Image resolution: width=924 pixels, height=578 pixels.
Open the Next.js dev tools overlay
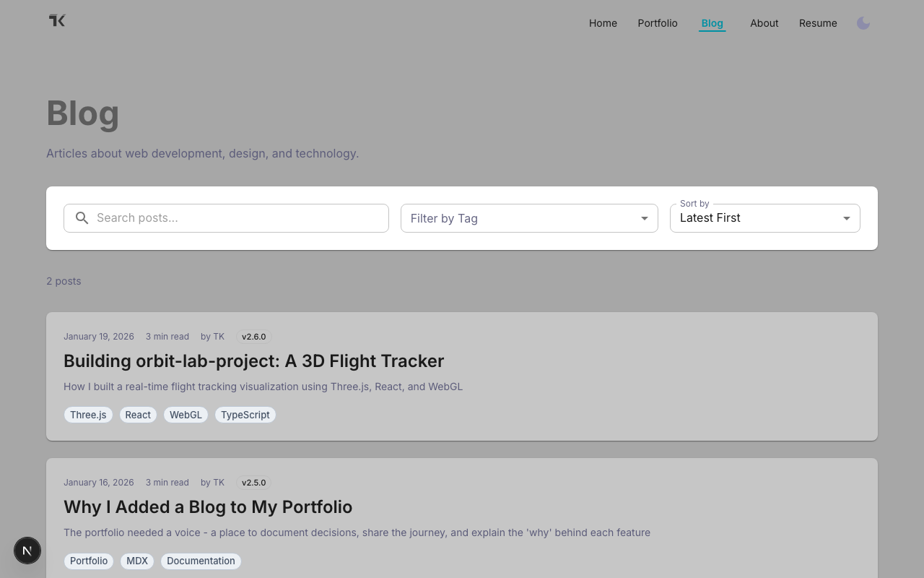27,551
